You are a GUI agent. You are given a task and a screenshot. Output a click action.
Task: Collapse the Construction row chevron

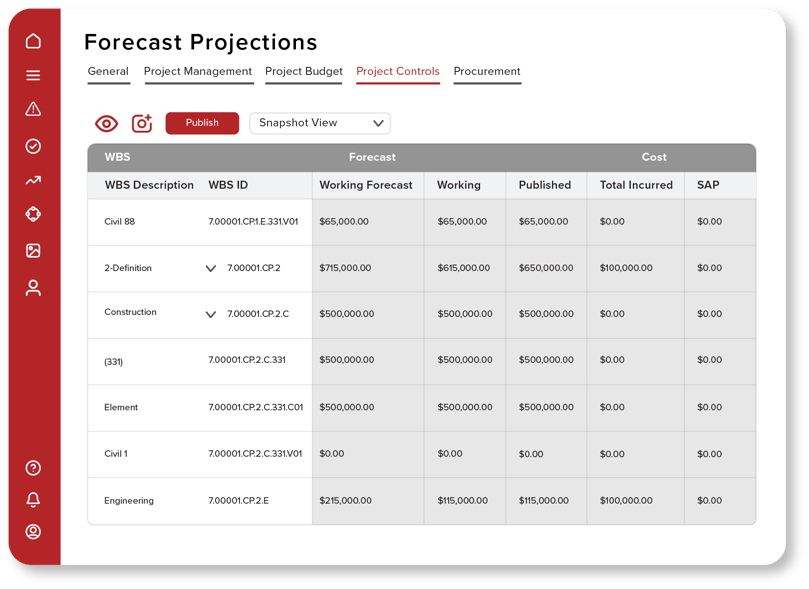point(211,314)
